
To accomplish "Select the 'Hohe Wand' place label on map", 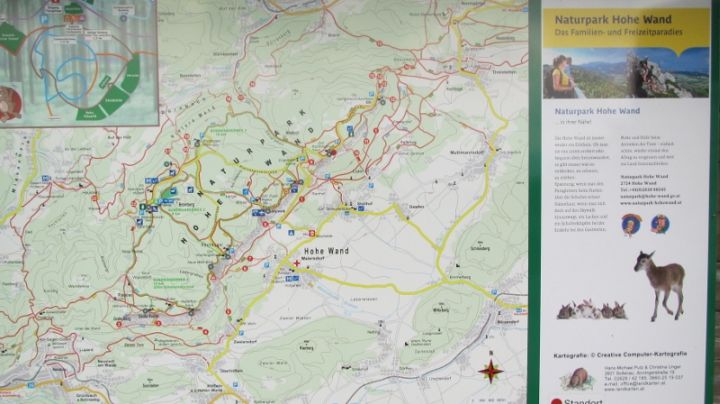I will pyautogui.click(x=325, y=251).
